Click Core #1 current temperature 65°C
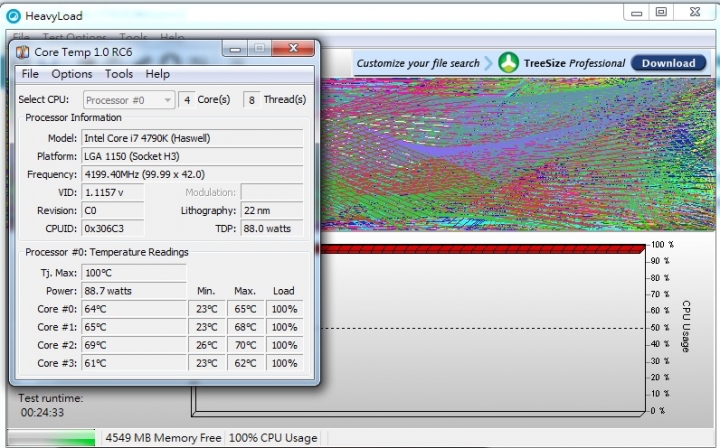Screen dimensions: 720x448 (x=134, y=327)
